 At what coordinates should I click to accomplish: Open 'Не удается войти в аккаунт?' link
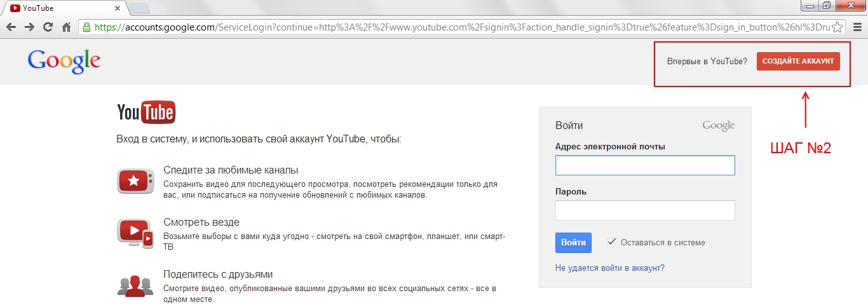(x=610, y=268)
